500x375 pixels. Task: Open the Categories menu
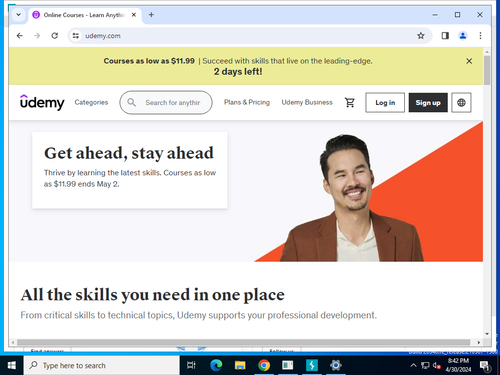point(91,102)
